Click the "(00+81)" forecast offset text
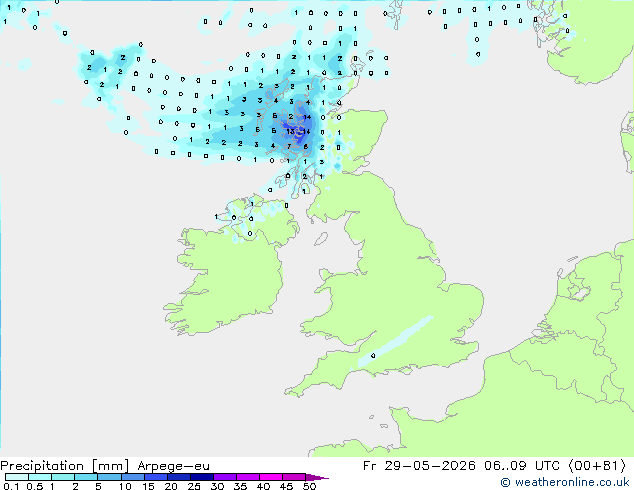The height and width of the screenshot is (490, 634). (597, 466)
